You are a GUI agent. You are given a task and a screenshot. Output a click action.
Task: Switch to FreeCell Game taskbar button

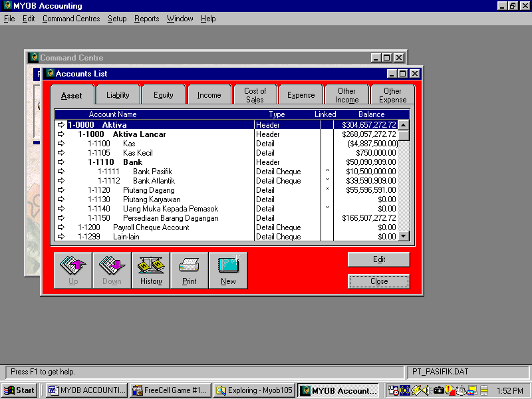[x=171, y=390]
